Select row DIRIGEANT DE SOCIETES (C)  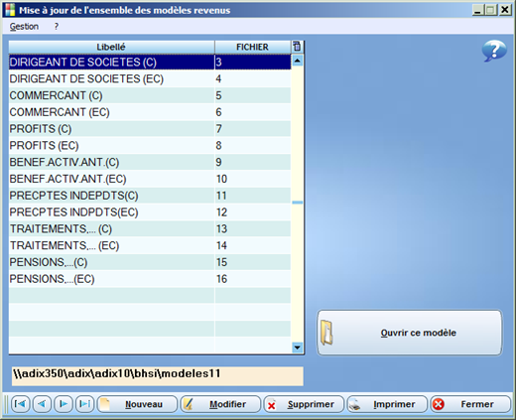(150, 62)
